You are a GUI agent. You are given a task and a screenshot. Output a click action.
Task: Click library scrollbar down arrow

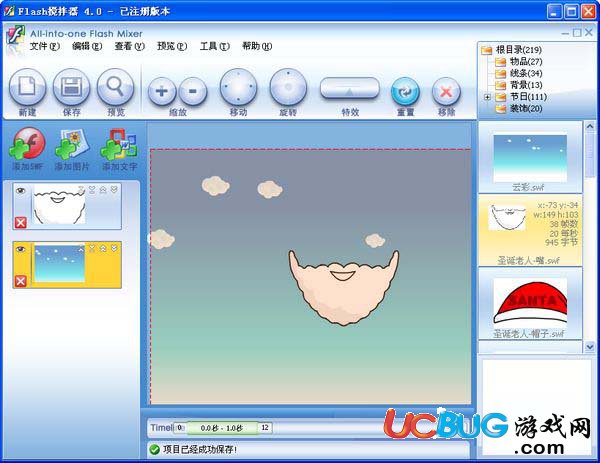(590, 347)
